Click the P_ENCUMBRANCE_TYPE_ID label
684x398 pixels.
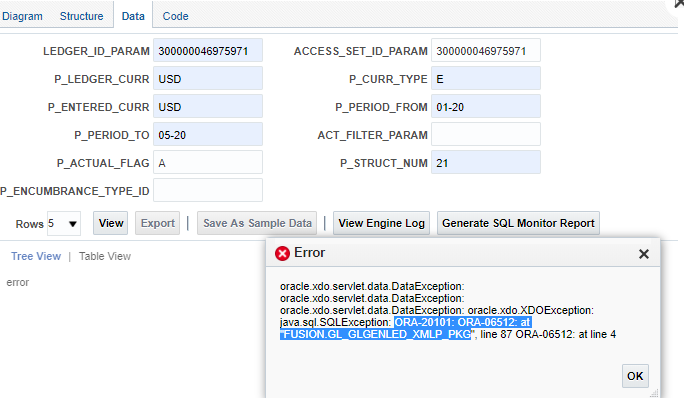[x=75, y=191]
